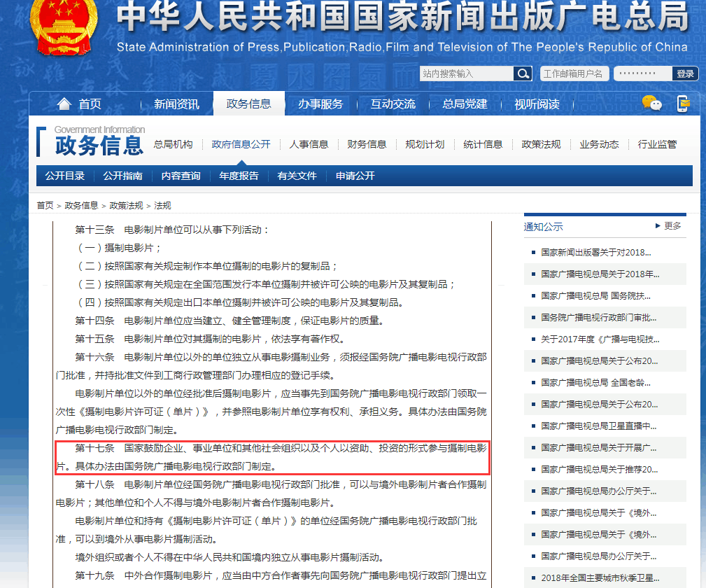Click the 工作邮箱用户名 input box
The width and height of the screenshot is (706, 588).
[574, 73]
